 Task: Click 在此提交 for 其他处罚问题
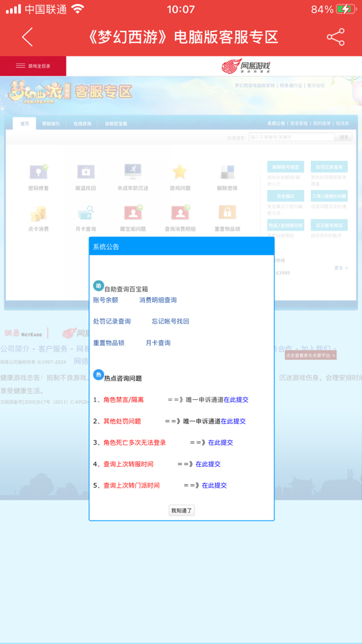point(233,421)
